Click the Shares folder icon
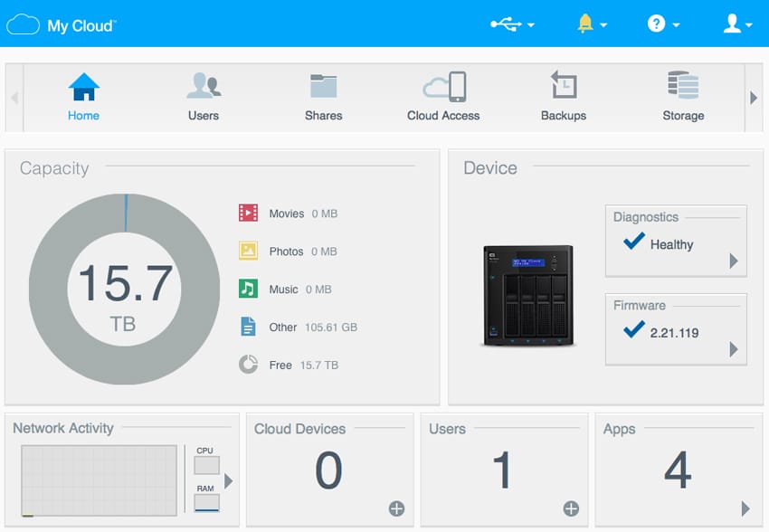 (x=324, y=86)
